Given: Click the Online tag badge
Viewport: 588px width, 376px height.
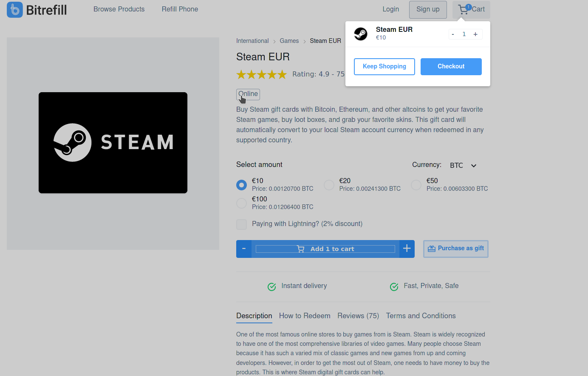Looking at the screenshot, I should coord(248,94).
